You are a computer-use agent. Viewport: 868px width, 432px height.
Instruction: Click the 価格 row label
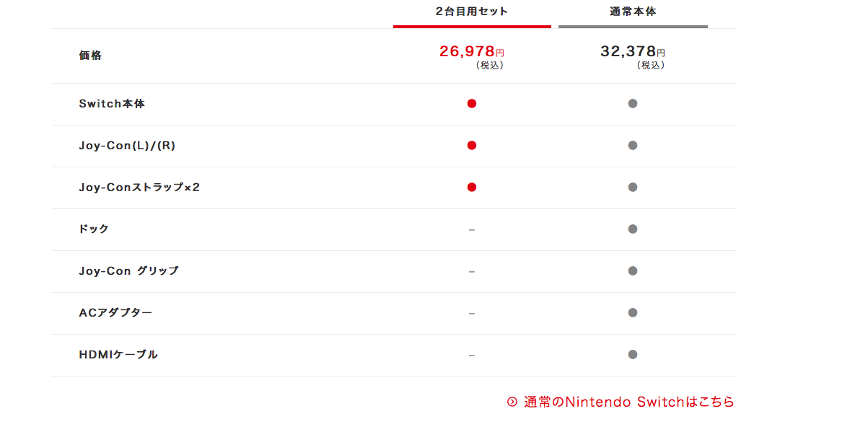click(x=90, y=56)
